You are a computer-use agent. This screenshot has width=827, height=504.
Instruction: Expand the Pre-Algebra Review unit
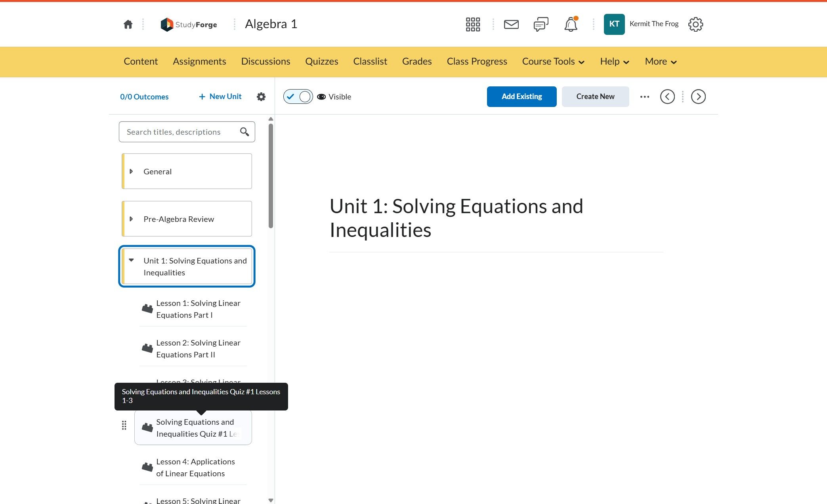[x=131, y=219]
